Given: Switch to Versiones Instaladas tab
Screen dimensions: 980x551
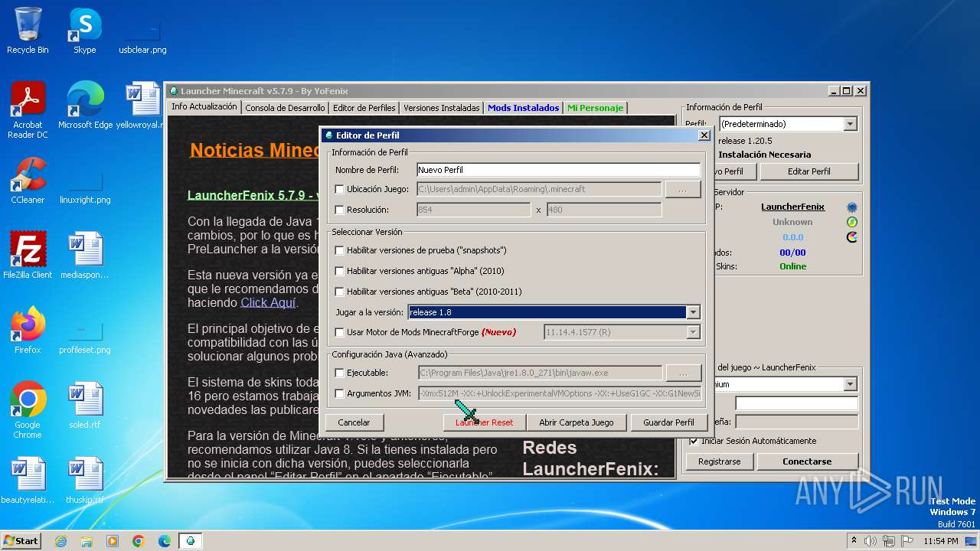Looking at the screenshot, I should [x=442, y=108].
